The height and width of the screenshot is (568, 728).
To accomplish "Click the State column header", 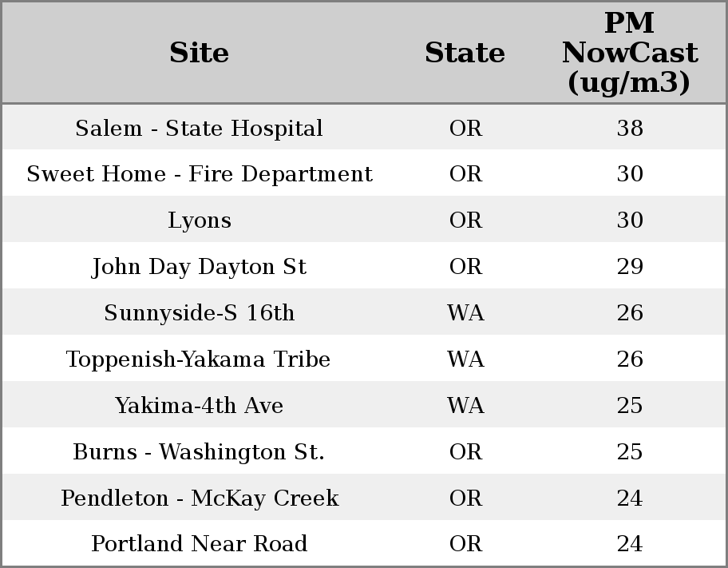I will tap(465, 54).
